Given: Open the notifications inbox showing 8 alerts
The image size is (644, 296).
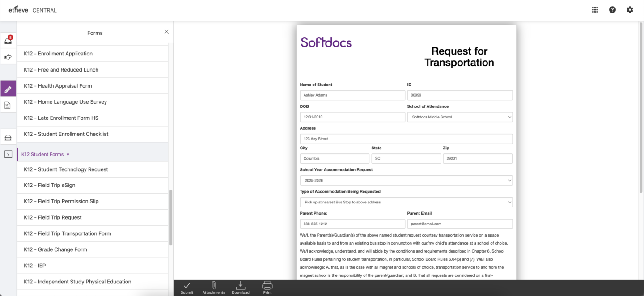Looking at the screenshot, I should coord(8,40).
